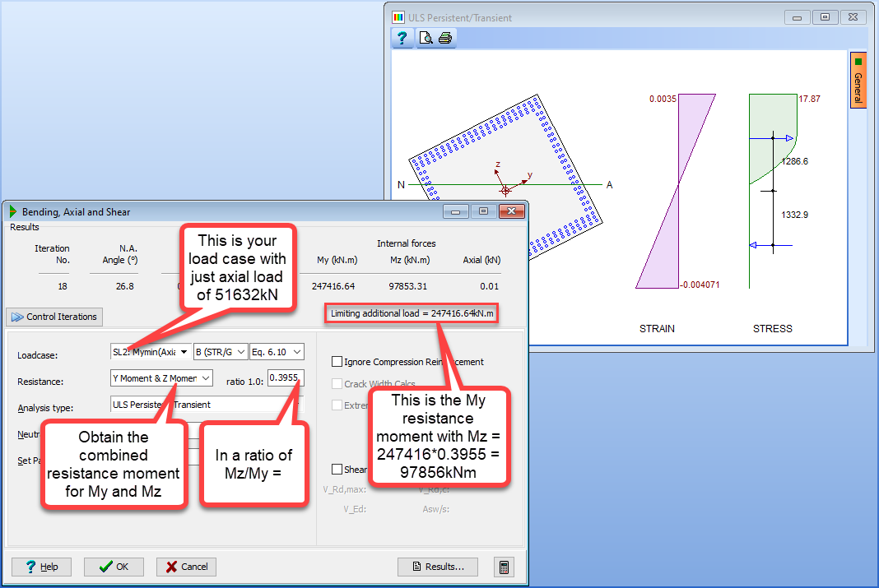
Task: Expand the B (STR/G combination dropdown
Action: 240,350
